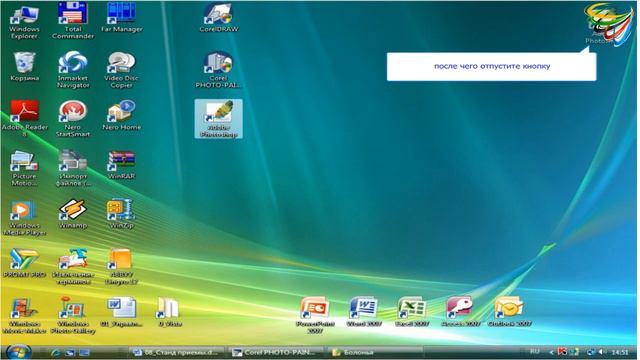Open the Windows Start menu orb

tap(18, 351)
